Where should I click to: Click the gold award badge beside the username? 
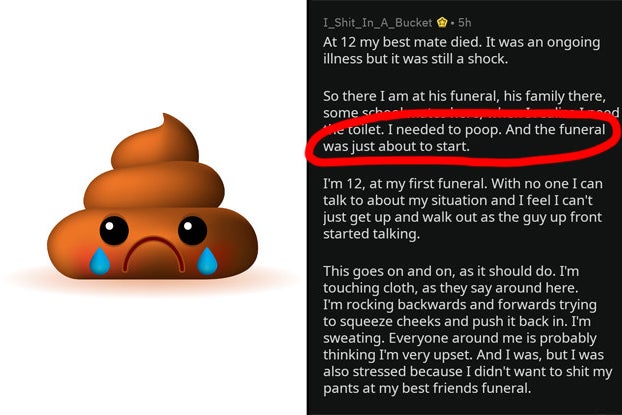click(442, 23)
